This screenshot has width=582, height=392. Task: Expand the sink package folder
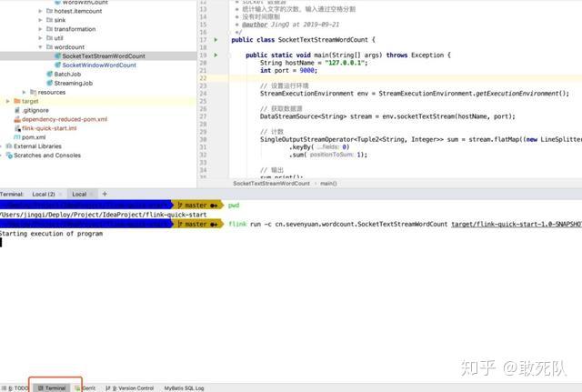(x=40, y=20)
